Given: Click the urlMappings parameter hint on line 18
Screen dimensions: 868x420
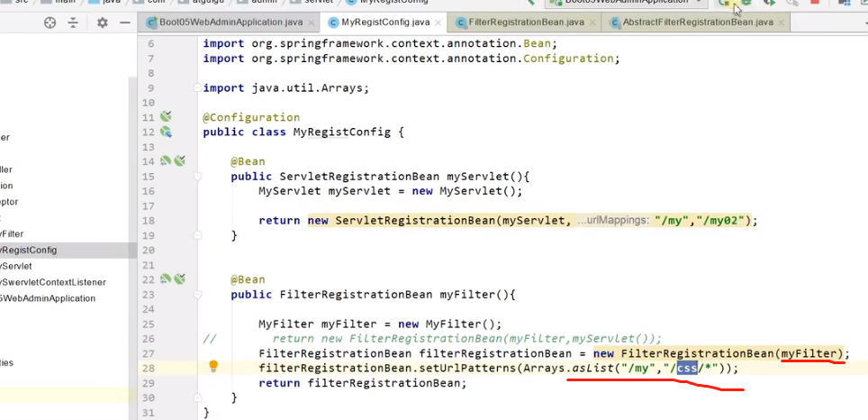Looking at the screenshot, I should pyautogui.click(x=613, y=221).
